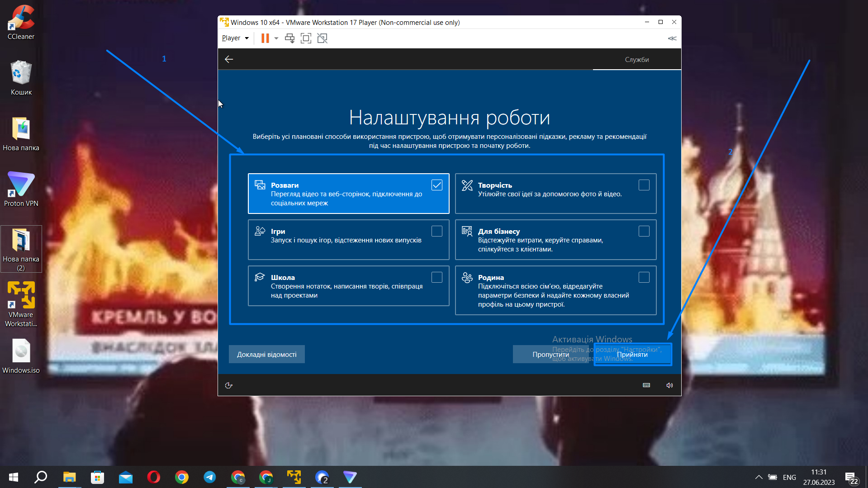This screenshot has height=488, width=868.
Task: Open taskbar search
Action: [41, 477]
